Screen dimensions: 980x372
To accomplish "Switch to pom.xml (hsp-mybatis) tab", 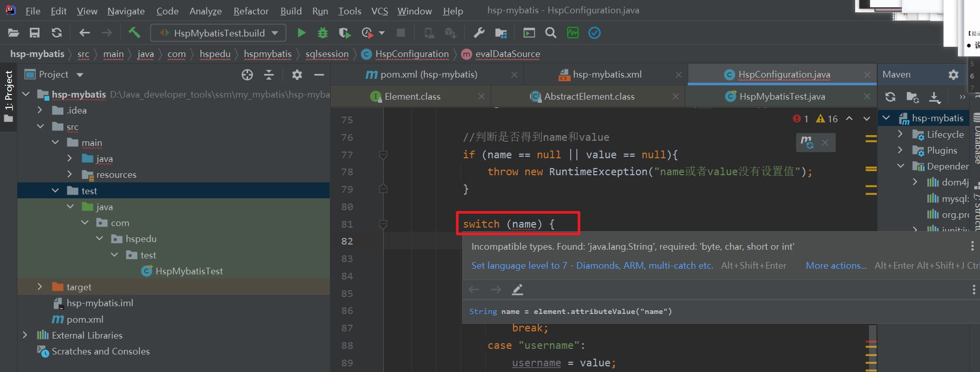I will point(428,75).
